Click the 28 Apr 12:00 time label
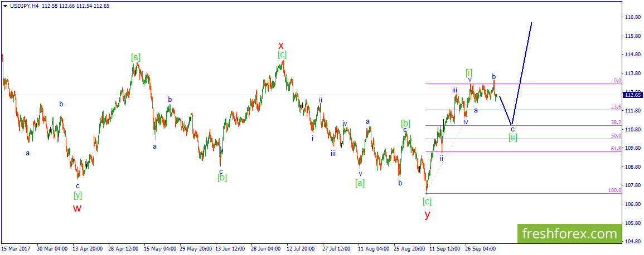The width and height of the screenshot is (644, 255). 123,249
